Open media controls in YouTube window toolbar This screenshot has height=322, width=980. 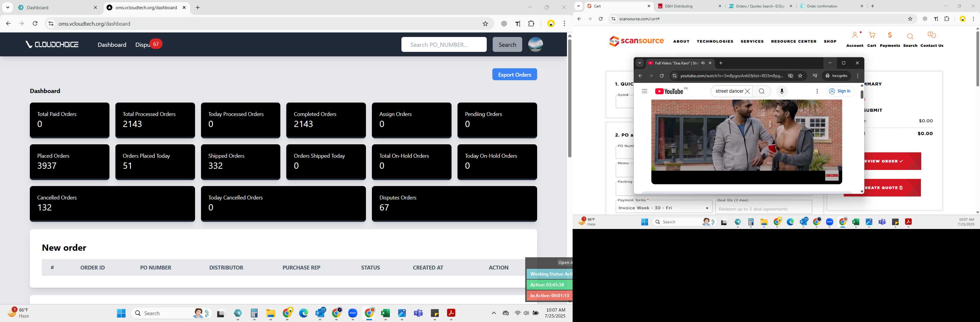point(814,76)
